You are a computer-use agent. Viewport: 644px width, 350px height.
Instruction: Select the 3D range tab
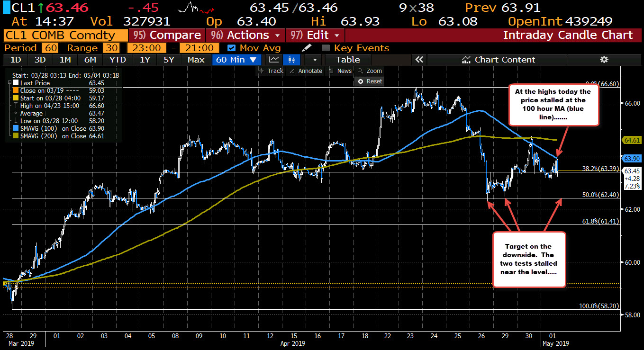pos(40,60)
